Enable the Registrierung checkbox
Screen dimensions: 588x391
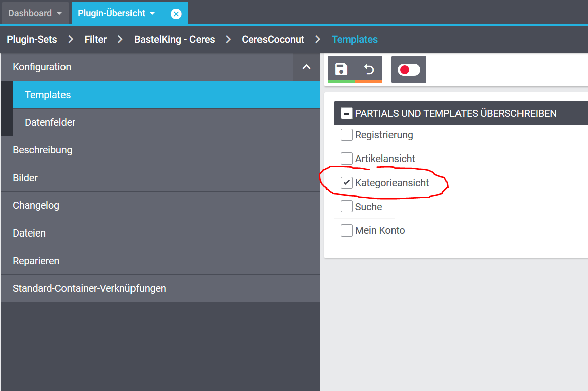pyautogui.click(x=347, y=135)
